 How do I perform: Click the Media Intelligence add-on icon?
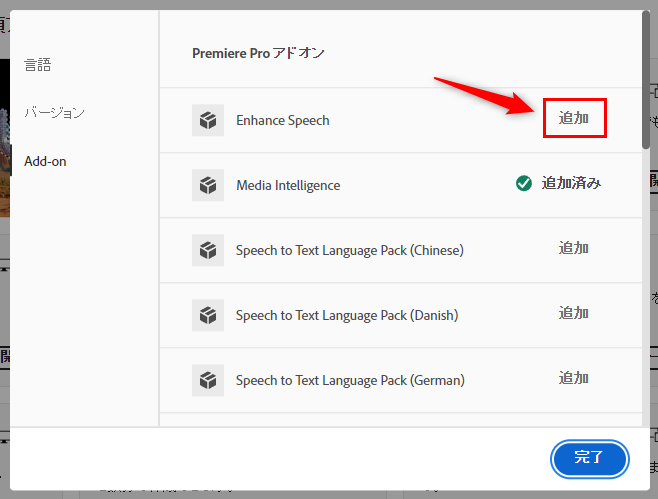point(208,185)
